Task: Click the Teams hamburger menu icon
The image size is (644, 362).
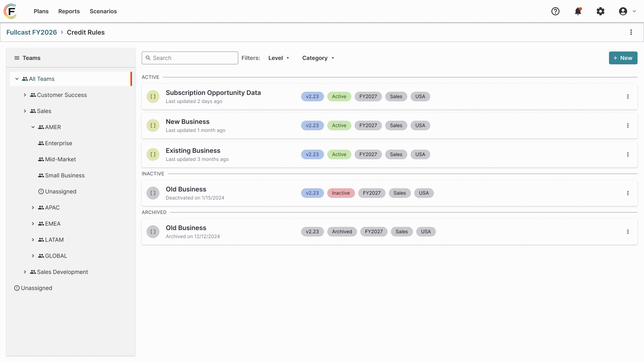Action: coord(17,58)
